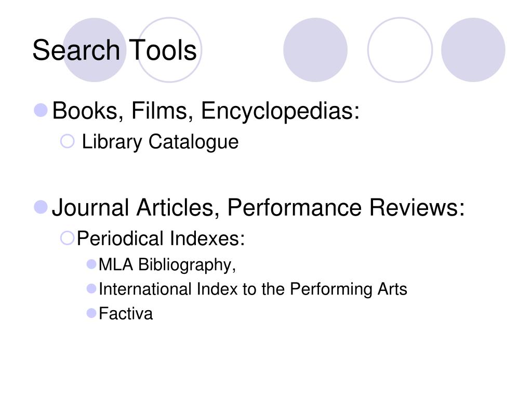The image size is (532, 399).
Task: Click the bullet next to 'Factiva'
Action: [91, 313]
